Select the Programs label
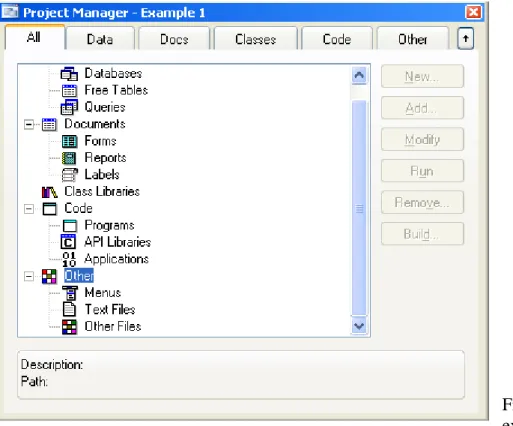Screen dimensions: 513x426 coord(109,225)
